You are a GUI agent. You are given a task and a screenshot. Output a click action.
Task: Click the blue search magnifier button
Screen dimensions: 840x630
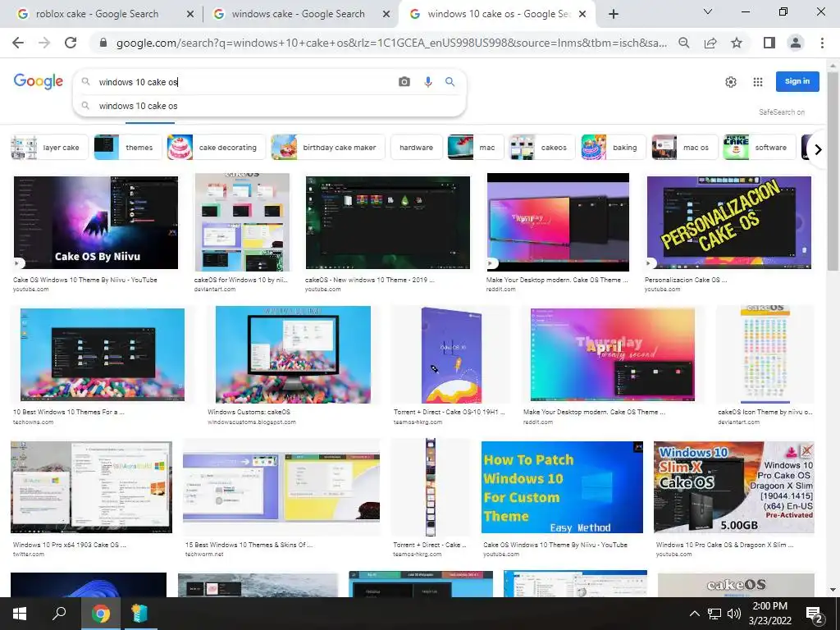[x=450, y=81]
